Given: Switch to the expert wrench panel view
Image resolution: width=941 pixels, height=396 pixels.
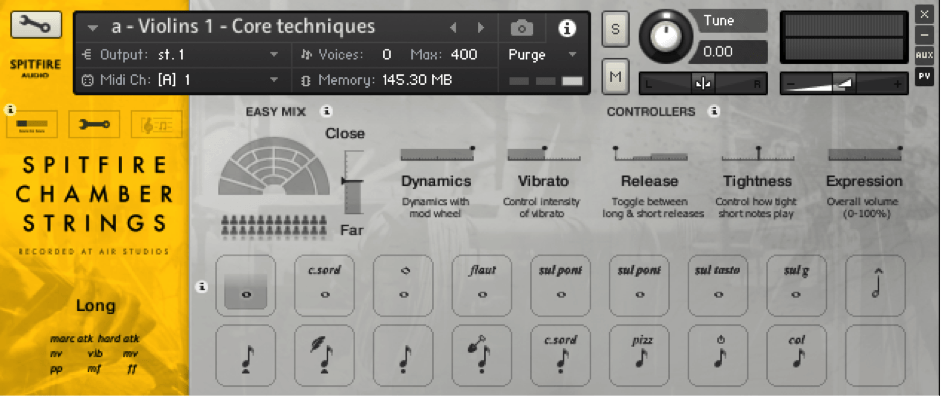Looking at the screenshot, I should click(x=94, y=124).
